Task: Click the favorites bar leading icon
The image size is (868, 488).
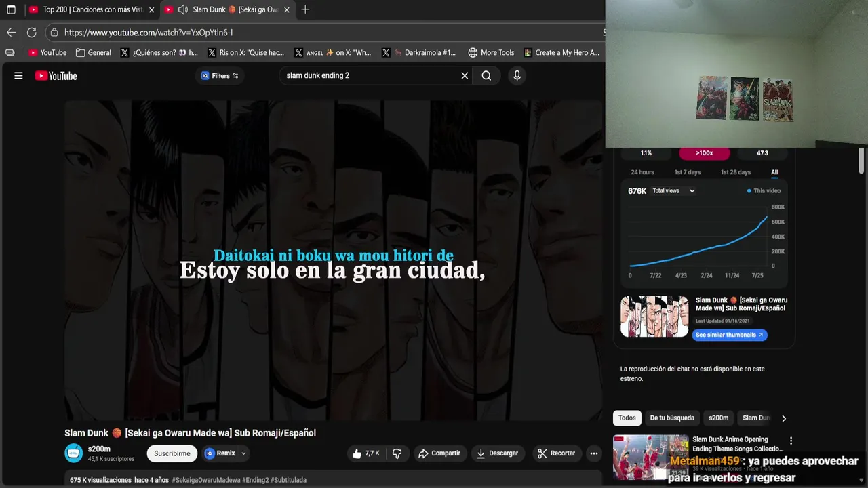Action: (x=9, y=52)
